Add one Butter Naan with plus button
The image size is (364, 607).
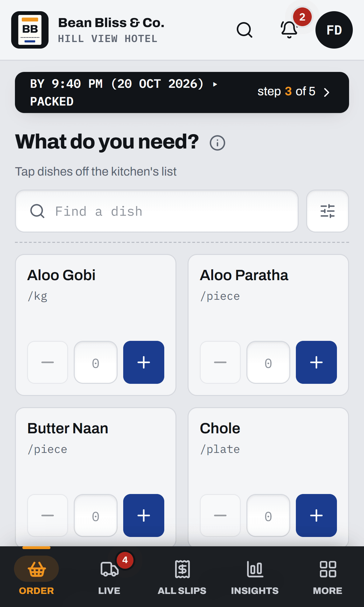pos(144,515)
